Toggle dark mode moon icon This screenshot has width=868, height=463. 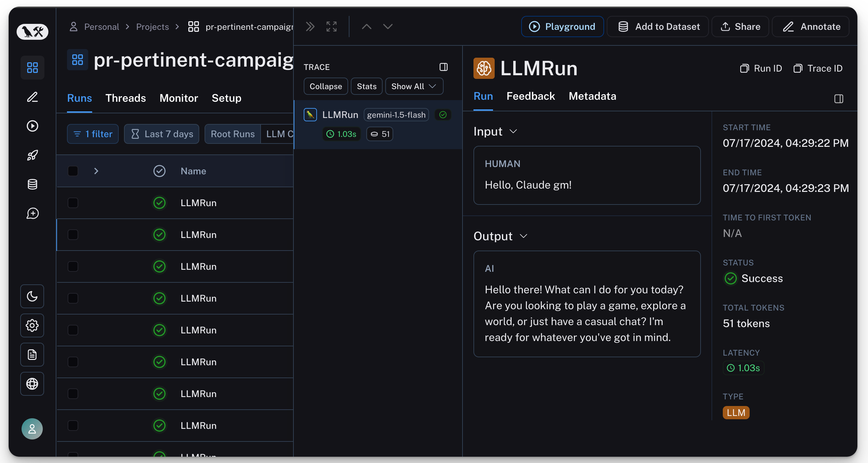(x=32, y=296)
